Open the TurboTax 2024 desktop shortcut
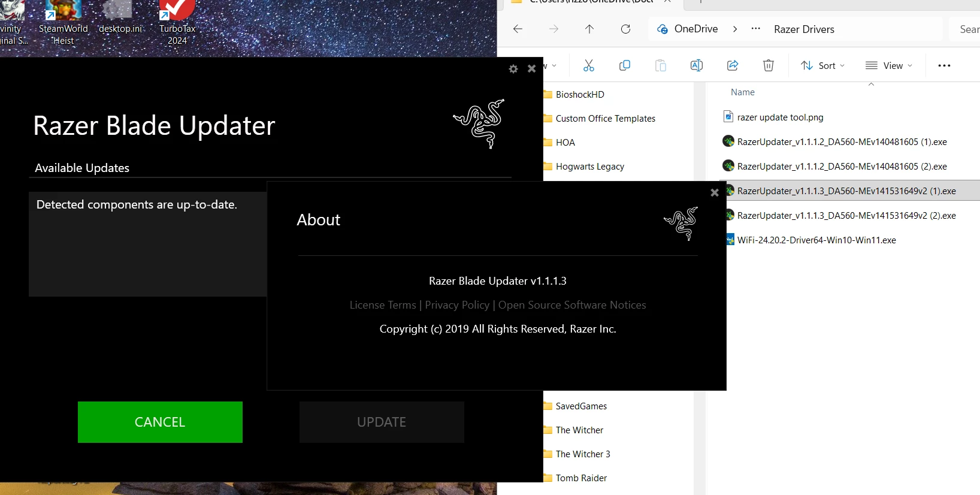 177,23
